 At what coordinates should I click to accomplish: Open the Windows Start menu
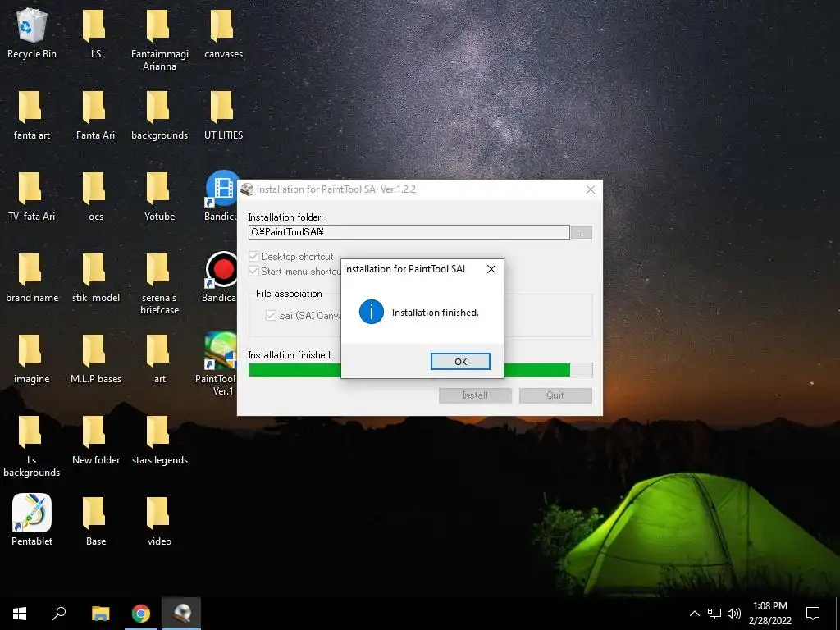click(20, 614)
